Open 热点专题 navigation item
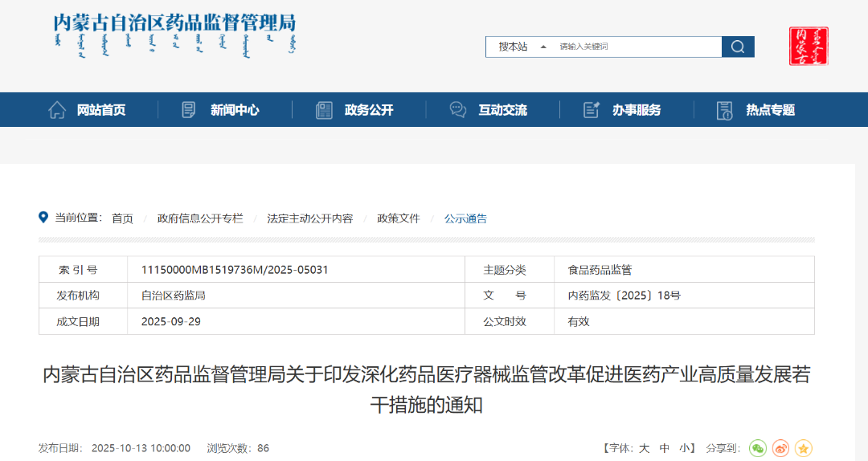This screenshot has height=461, width=868. coord(771,110)
